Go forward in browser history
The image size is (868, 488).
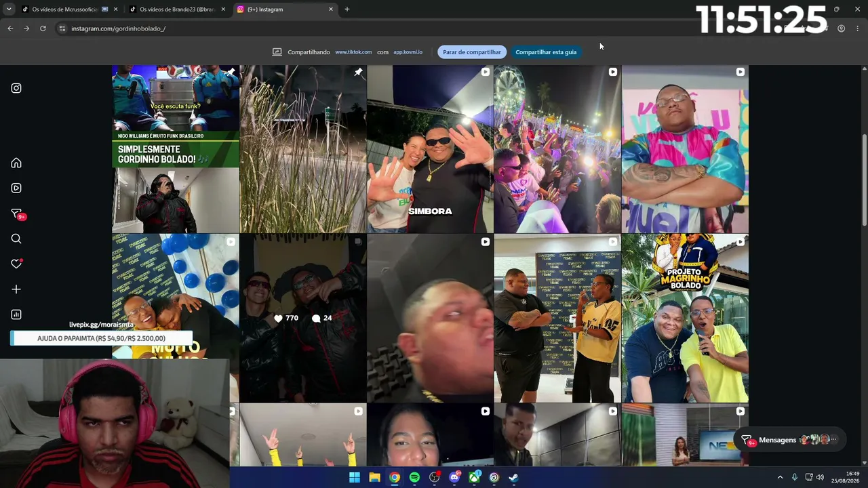click(26, 28)
